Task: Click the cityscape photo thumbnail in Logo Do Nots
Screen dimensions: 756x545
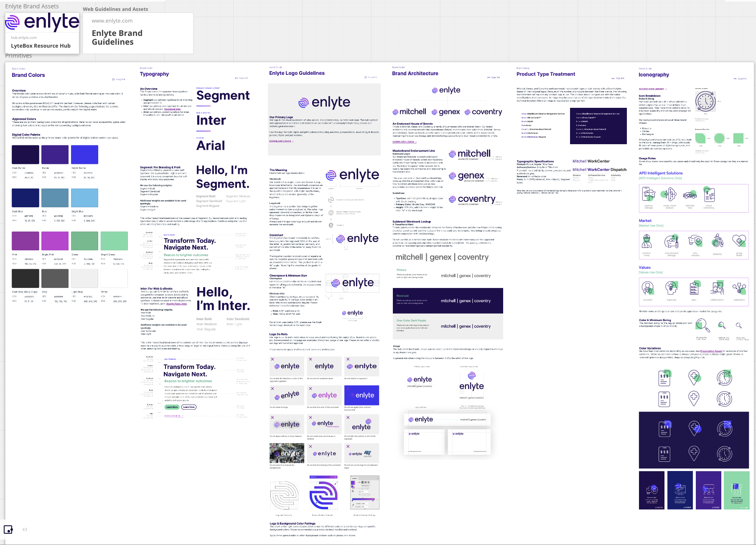Action: (x=287, y=453)
